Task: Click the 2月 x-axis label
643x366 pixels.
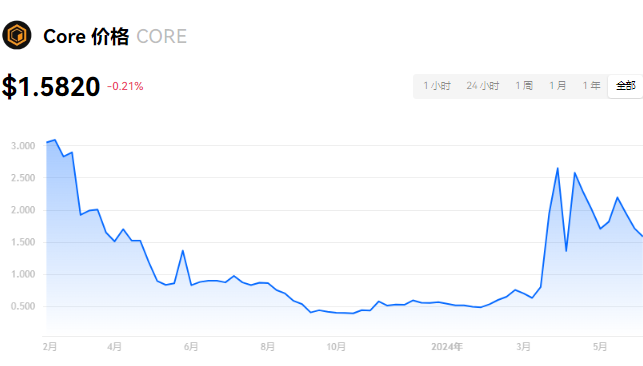Action: (x=50, y=347)
